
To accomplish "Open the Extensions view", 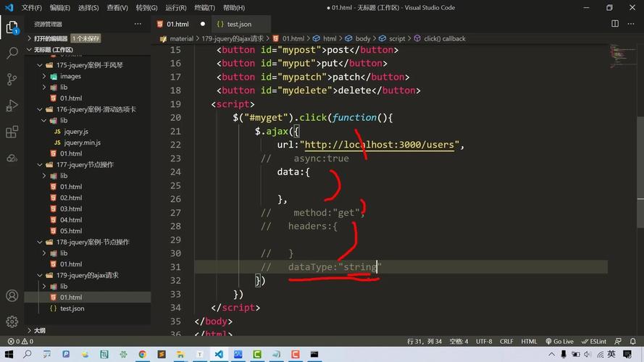I will pyautogui.click(x=12, y=132).
